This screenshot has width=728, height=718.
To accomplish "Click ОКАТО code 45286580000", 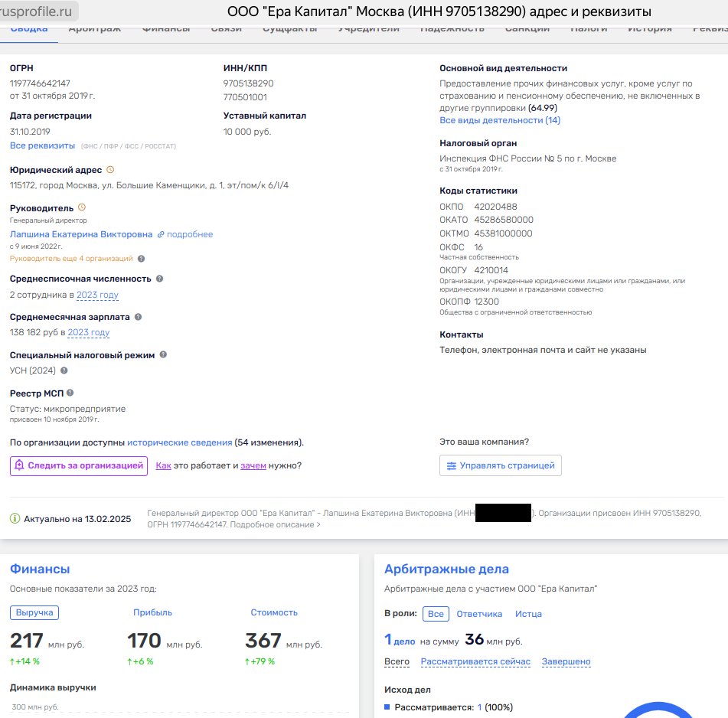I will point(504,220).
